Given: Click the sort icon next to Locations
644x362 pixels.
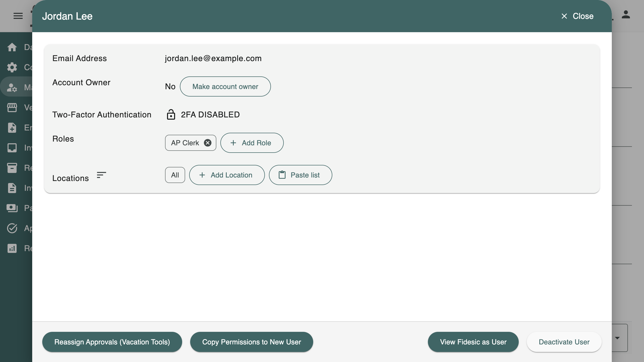Looking at the screenshot, I should [101, 175].
